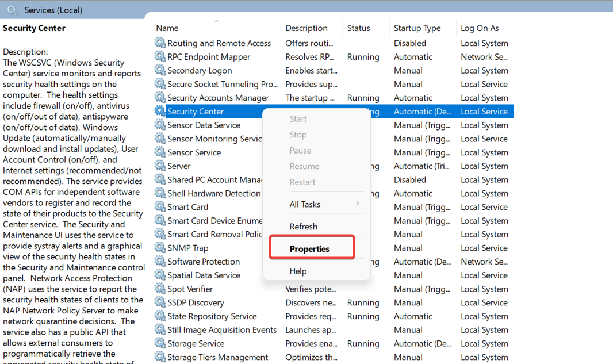The height and width of the screenshot is (364, 613).
Task: Select the Security Accounts Manager service
Action: tap(218, 98)
